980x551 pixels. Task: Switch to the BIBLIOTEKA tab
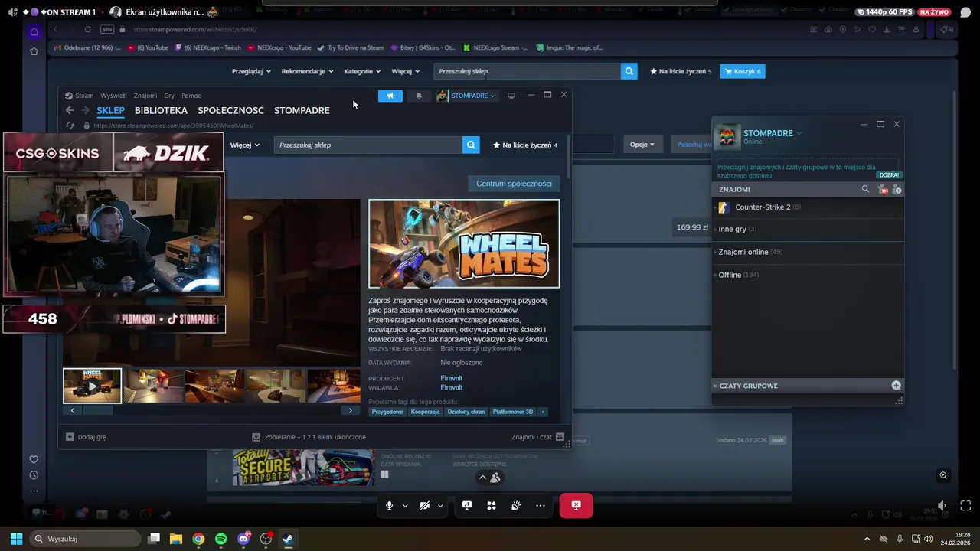click(161, 110)
